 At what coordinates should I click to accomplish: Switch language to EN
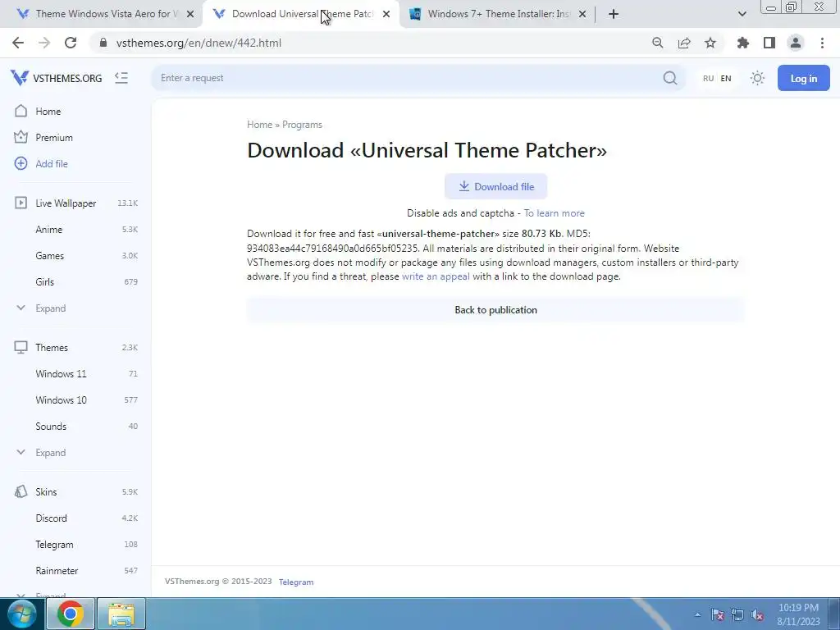[726, 78]
